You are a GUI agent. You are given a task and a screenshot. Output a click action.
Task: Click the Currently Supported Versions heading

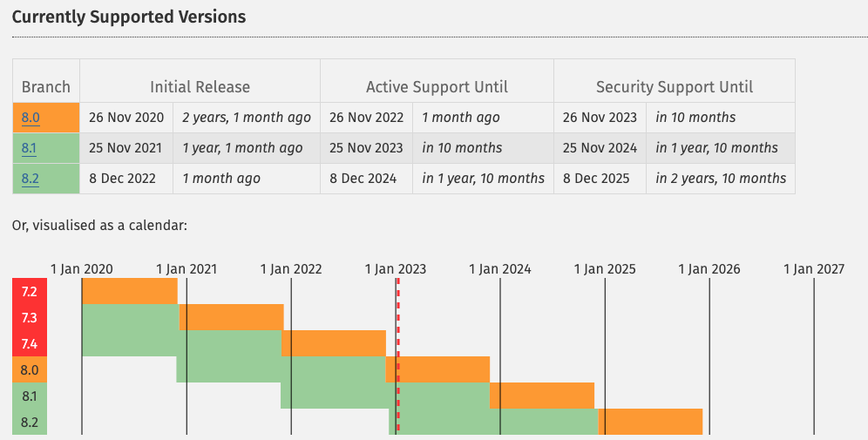click(x=129, y=17)
